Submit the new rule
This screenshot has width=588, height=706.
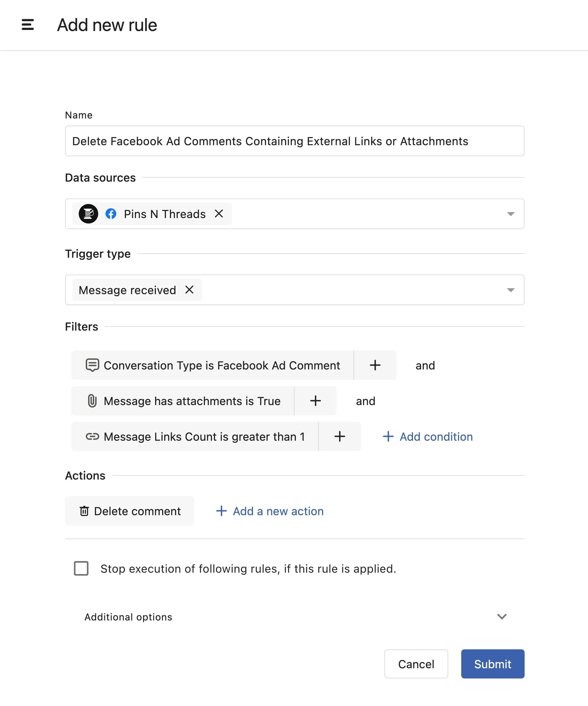coord(493,664)
